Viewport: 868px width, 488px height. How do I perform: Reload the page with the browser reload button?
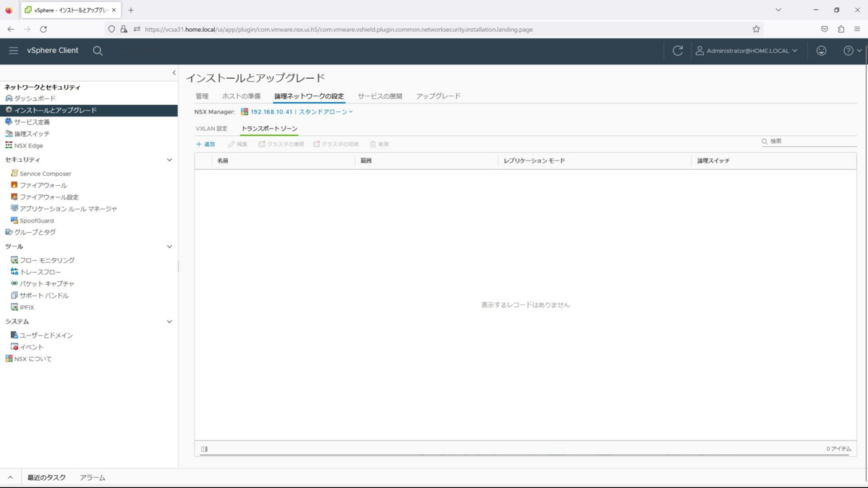(x=43, y=29)
